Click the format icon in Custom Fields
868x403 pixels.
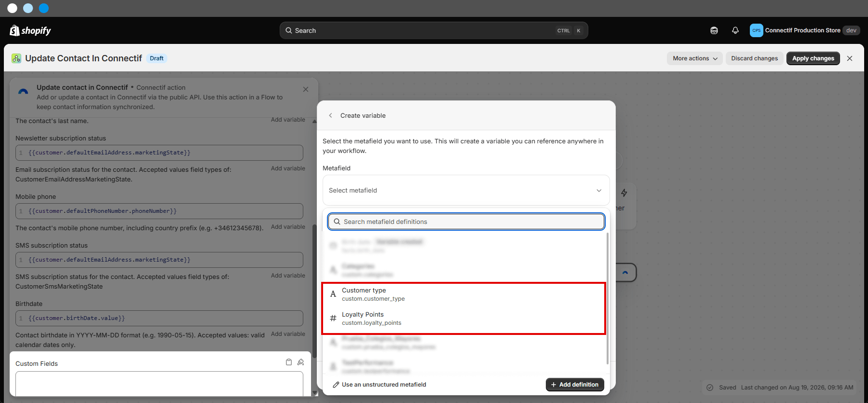pos(301,362)
